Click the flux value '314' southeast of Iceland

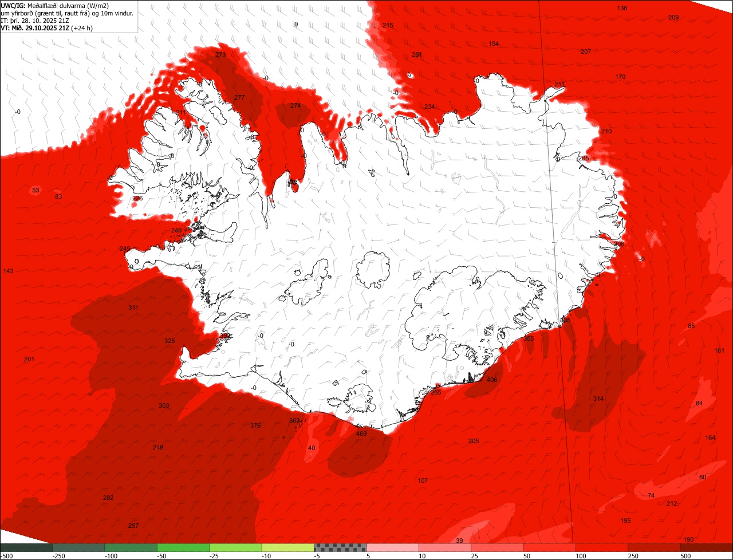pos(598,399)
